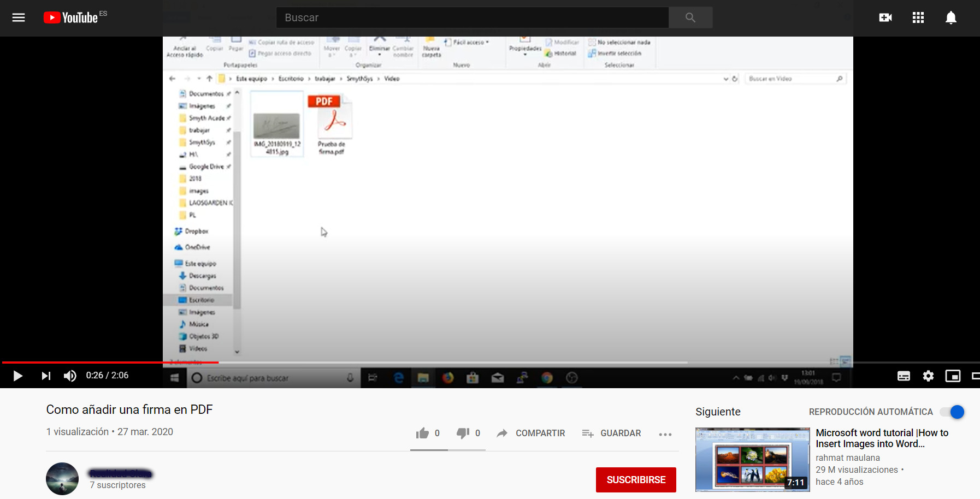The image size is (980, 499).
Task: Toggle mute with the volume icon
Action: click(70, 376)
